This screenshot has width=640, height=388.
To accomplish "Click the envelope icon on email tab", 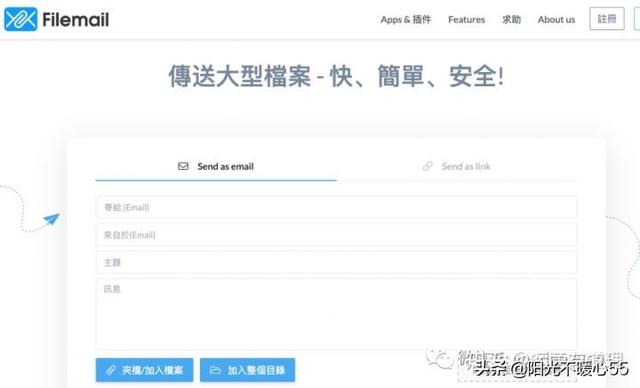I will [x=183, y=166].
